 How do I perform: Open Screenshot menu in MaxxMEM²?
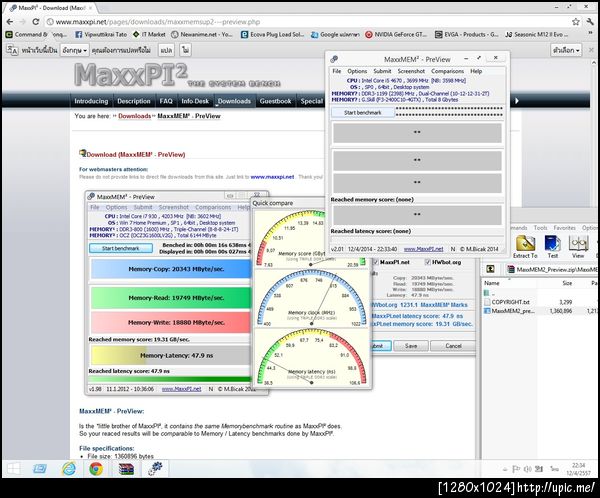click(x=411, y=71)
